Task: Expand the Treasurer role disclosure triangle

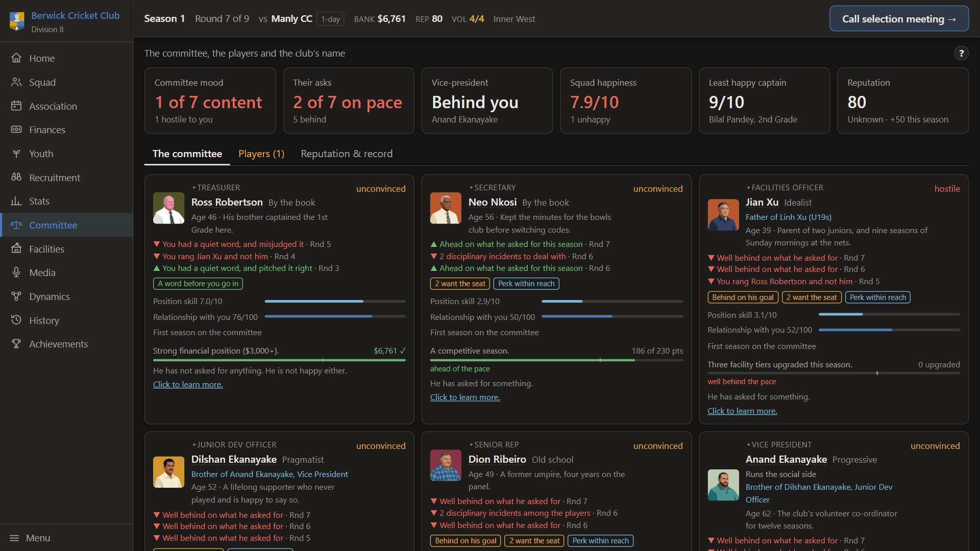Action: (194, 188)
